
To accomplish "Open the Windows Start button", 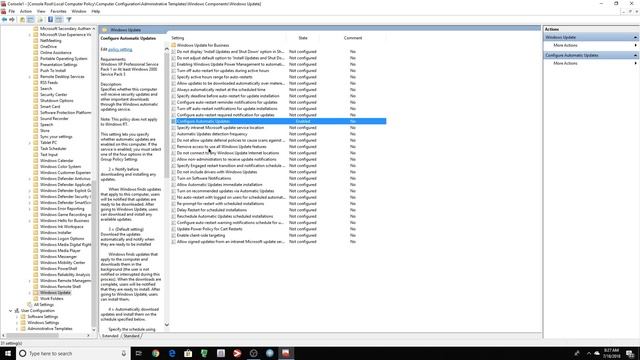I will tap(8, 353).
